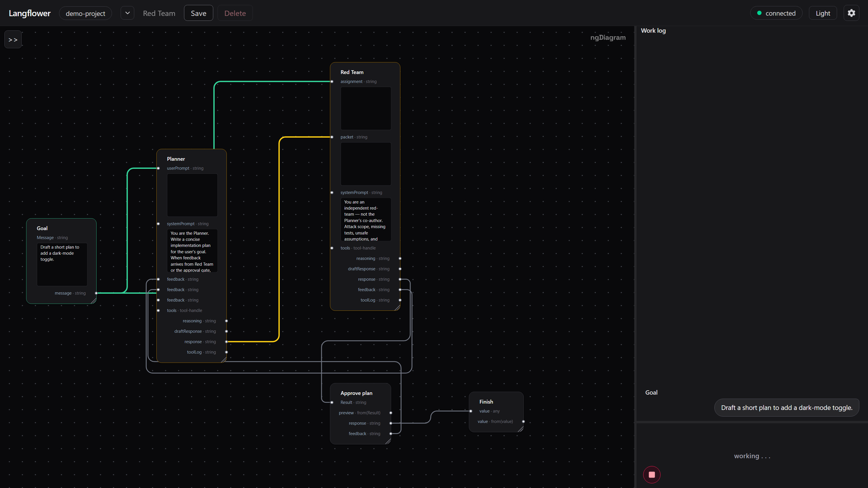Click the Langflower logo
The width and height of the screenshot is (868, 488).
(x=30, y=13)
